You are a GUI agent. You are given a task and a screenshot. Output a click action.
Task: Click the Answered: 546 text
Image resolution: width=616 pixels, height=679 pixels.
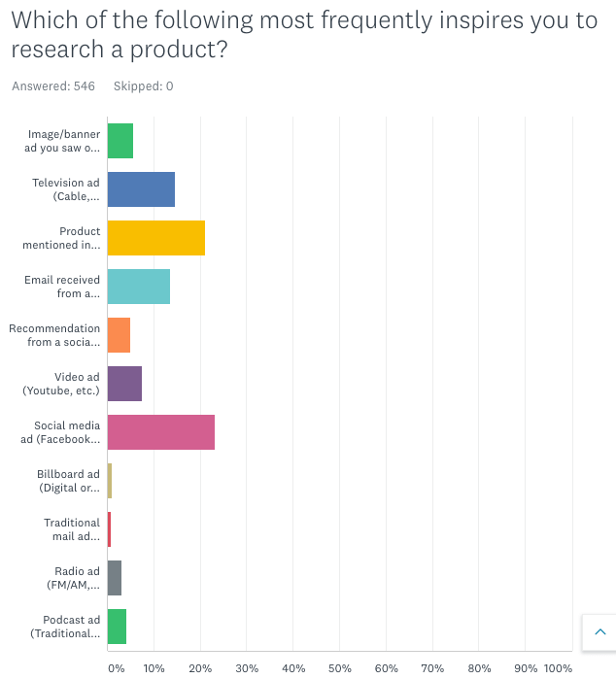tap(53, 86)
